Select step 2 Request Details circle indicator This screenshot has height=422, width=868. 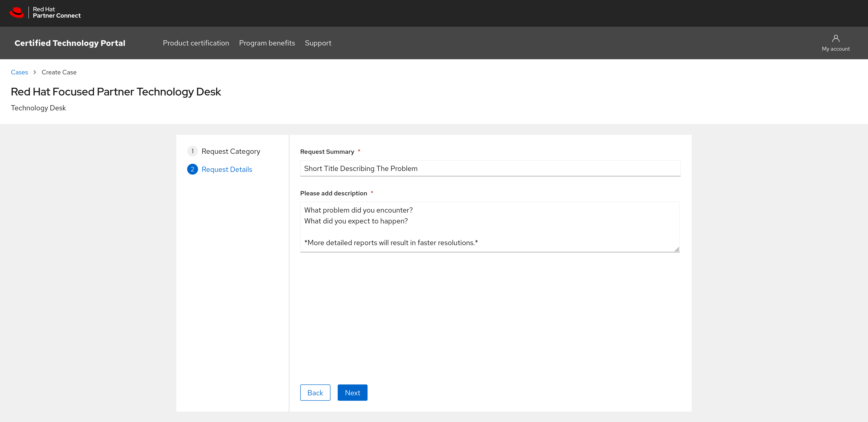(x=192, y=169)
